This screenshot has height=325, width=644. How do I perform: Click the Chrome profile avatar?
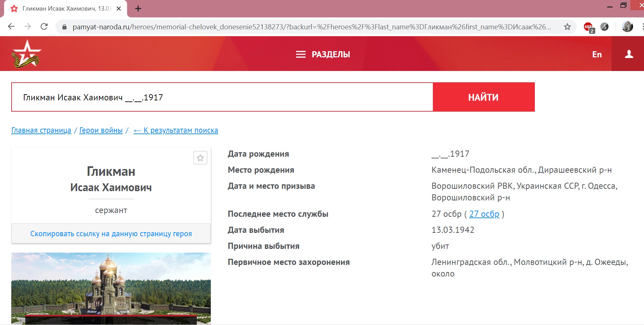point(627,27)
